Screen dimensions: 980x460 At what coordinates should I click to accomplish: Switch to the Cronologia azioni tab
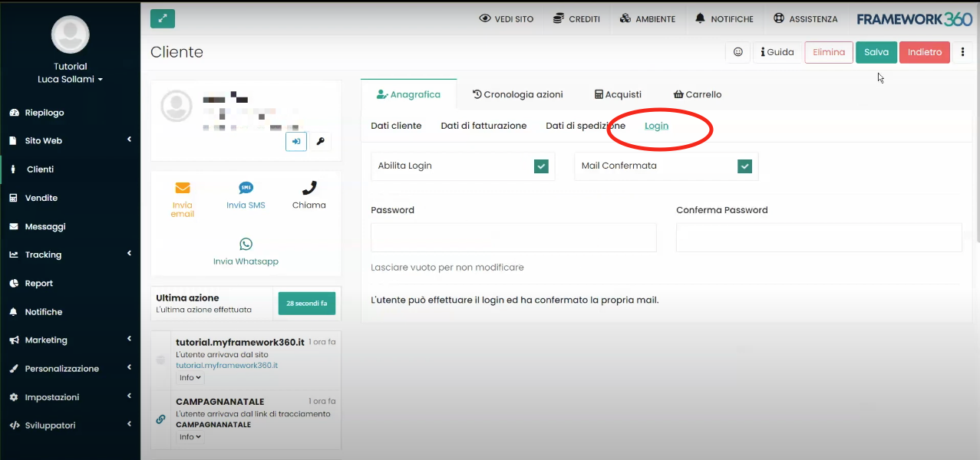click(x=518, y=94)
